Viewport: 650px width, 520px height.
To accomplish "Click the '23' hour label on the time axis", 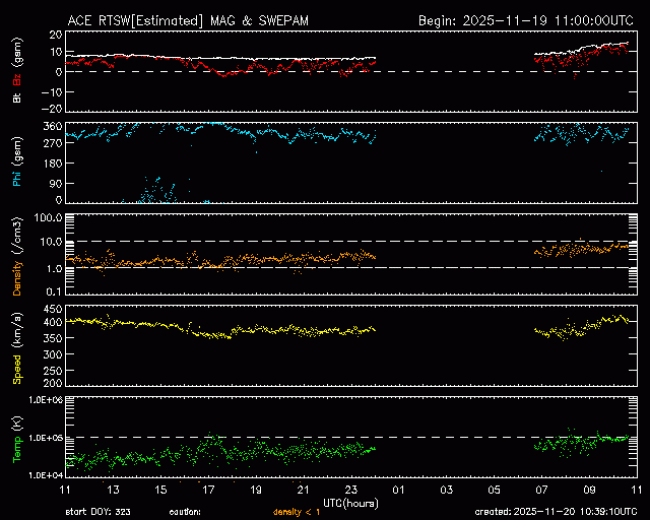I will click(351, 490).
